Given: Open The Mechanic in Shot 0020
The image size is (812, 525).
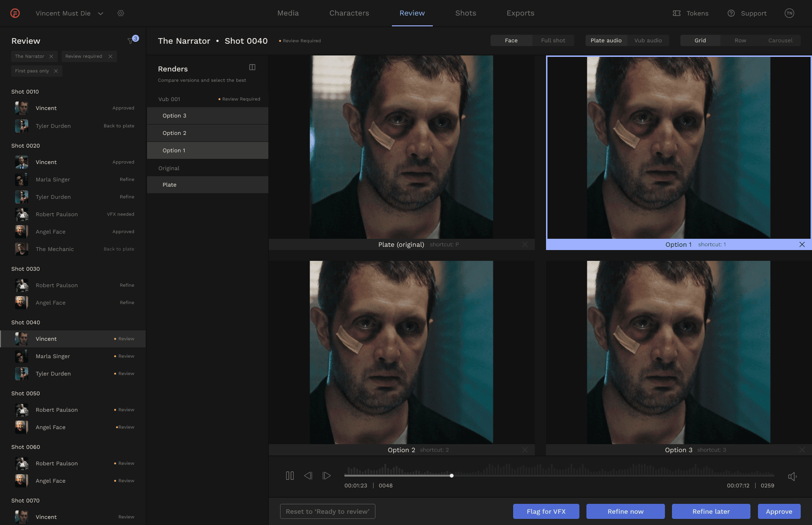Looking at the screenshot, I should click(x=73, y=249).
